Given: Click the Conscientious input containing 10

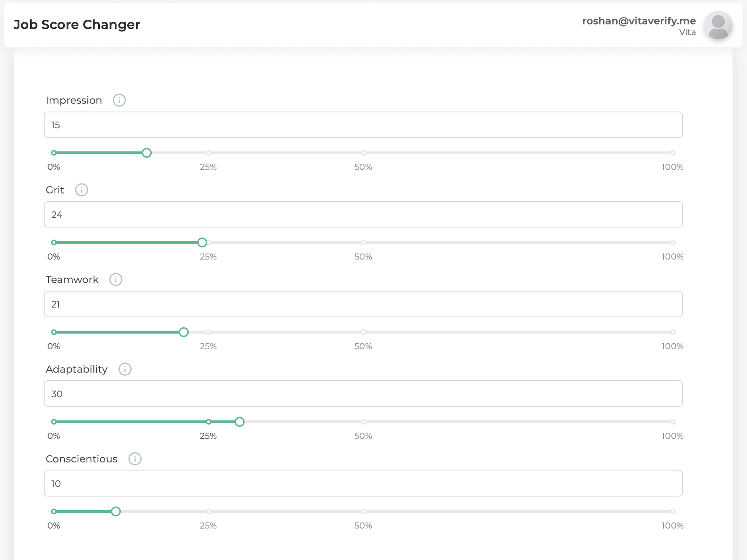Looking at the screenshot, I should [x=363, y=483].
